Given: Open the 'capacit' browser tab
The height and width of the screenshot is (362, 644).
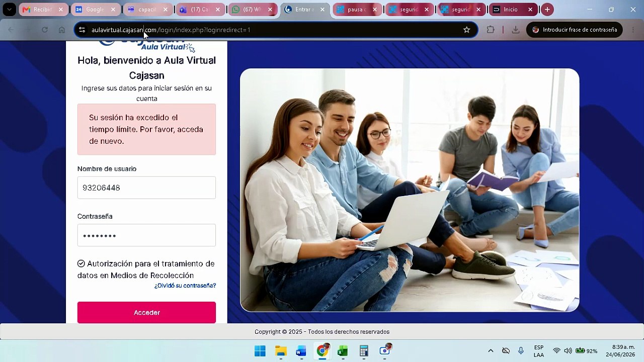Looking at the screenshot, I should point(143,10).
